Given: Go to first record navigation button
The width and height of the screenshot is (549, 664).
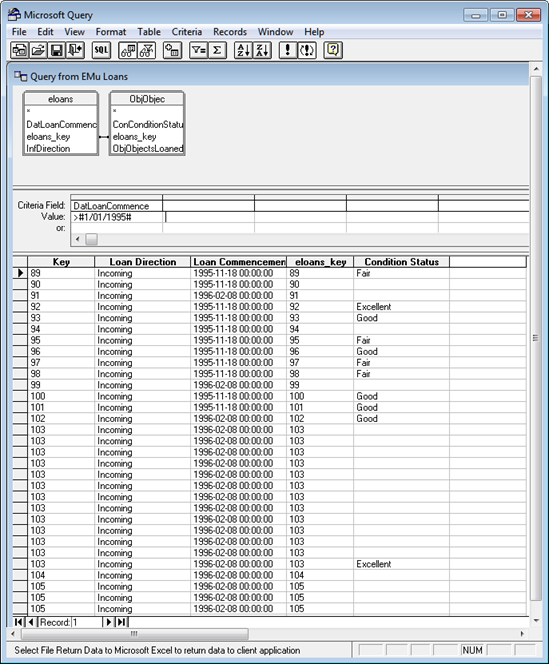Looking at the screenshot, I should pos(18,622).
